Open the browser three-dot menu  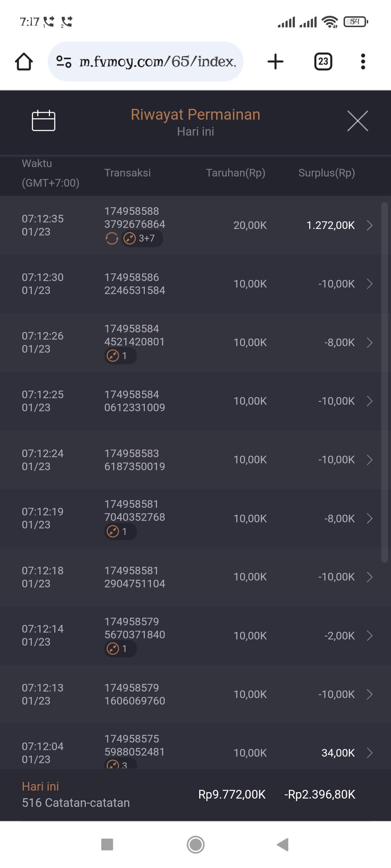(363, 61)
